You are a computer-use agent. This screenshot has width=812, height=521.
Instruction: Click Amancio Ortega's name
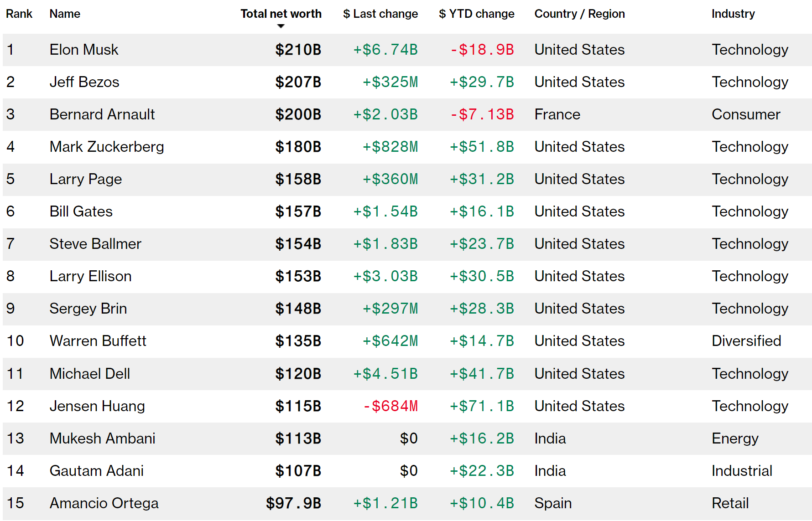(x=104, y=503)
